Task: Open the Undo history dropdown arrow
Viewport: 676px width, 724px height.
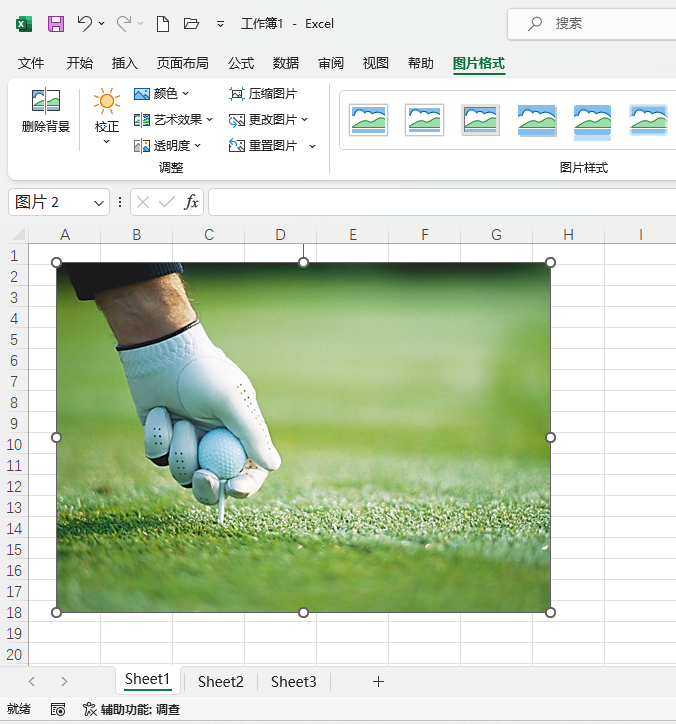Action: click(x=102, y=23)
